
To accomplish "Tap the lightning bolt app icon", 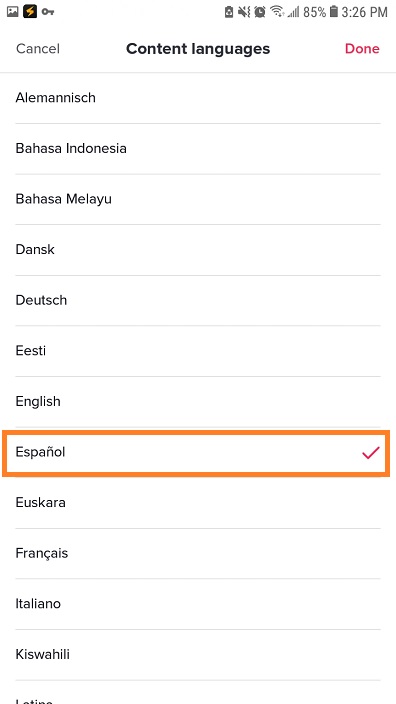I will pyautogui.click(x=30, y=12).
